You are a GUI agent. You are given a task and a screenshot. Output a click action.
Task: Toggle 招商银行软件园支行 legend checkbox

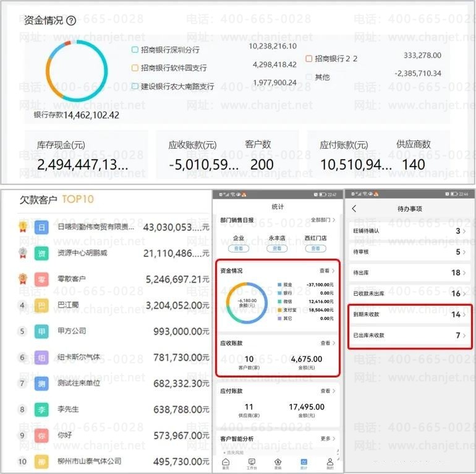coord(135,67)
